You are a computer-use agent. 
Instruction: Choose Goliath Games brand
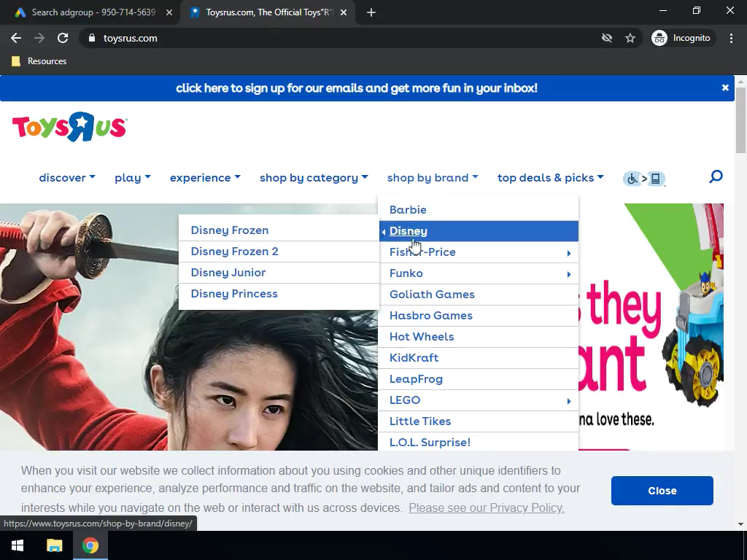tap(479, 295)
